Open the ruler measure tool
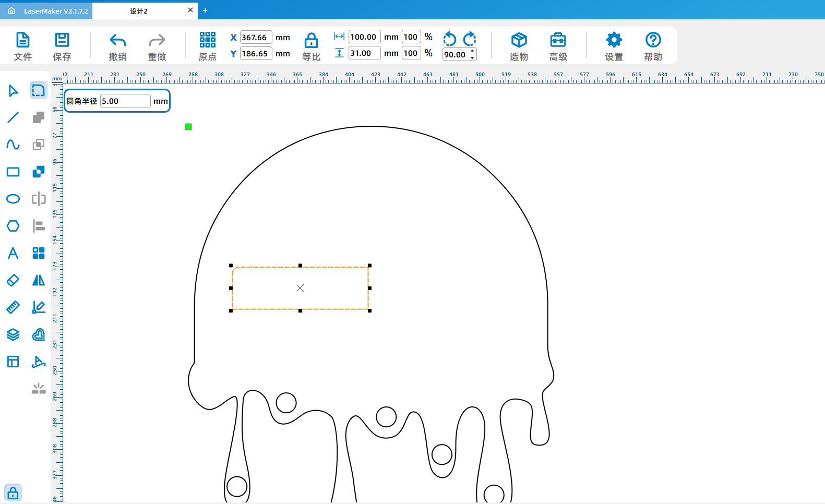The image size is (825, 504). coord(13,307)
